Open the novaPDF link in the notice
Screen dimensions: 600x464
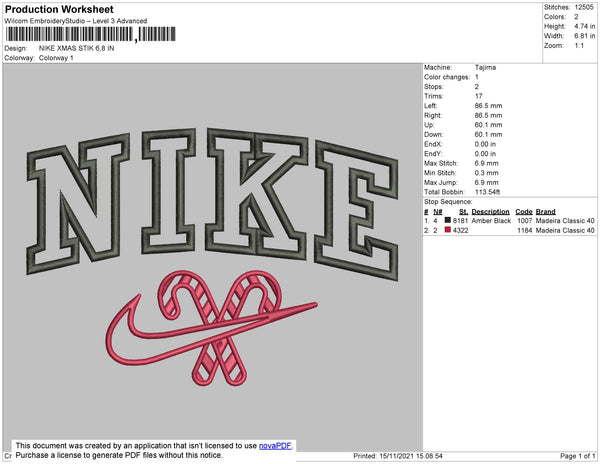click(x=275, y=446)
